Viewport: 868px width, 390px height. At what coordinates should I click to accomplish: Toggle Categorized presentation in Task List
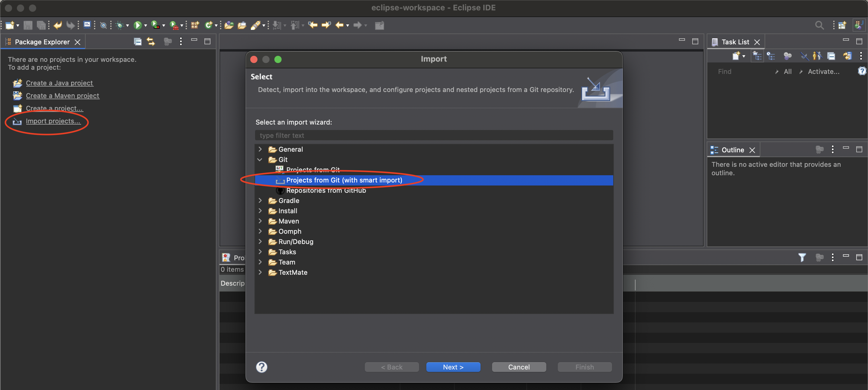coord(757,56)
